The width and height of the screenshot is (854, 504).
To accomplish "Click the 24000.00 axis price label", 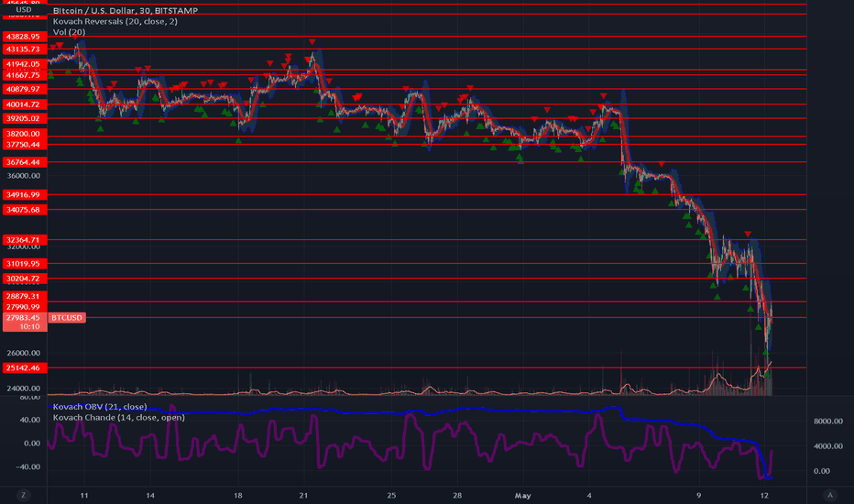I will click(24, 389).
